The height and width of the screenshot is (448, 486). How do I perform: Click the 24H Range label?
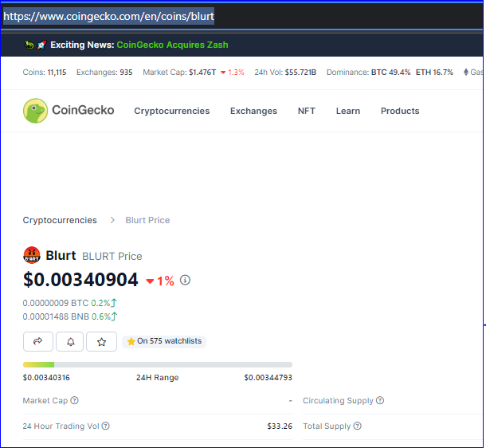click(x=158, y=378)
